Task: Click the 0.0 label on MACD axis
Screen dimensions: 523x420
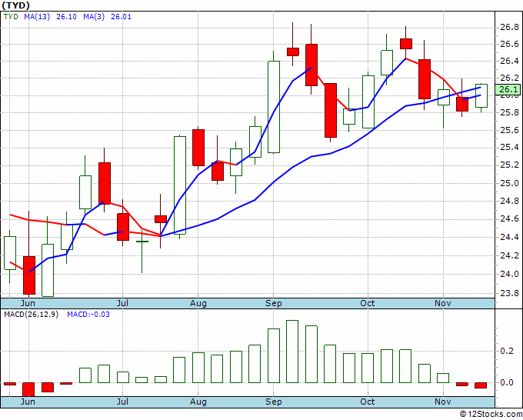Action: pos(507,382)
